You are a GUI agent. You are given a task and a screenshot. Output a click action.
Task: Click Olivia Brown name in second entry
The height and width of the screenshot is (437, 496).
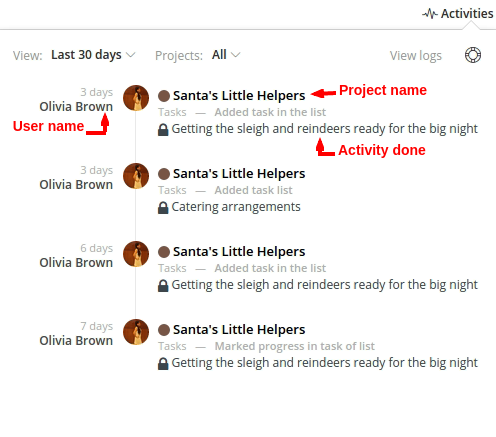coord(76,185)
